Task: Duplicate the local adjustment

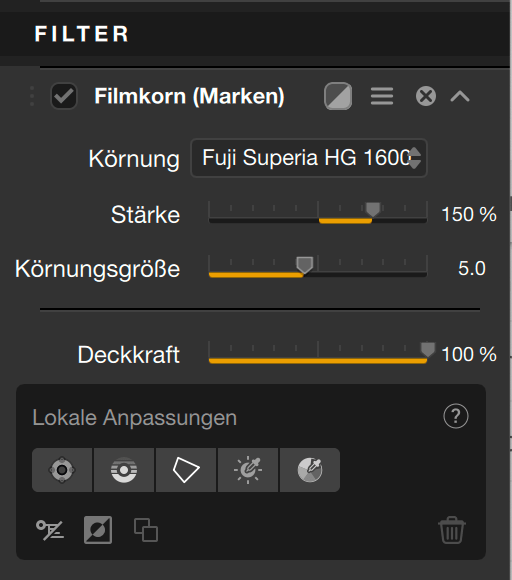Action: coord(146,530)
